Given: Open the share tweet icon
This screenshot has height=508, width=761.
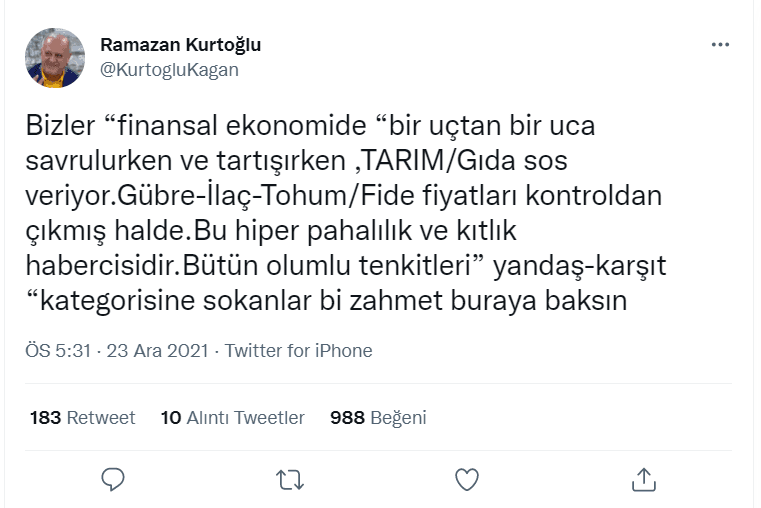Looking at the screenshot, I should 644,480.
